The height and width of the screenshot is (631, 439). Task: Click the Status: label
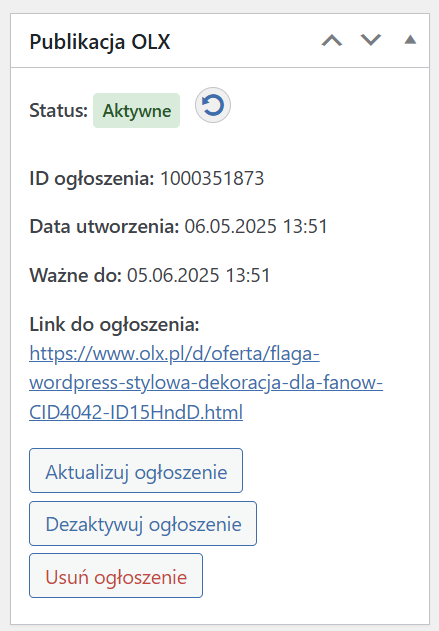tap(58, 110)
